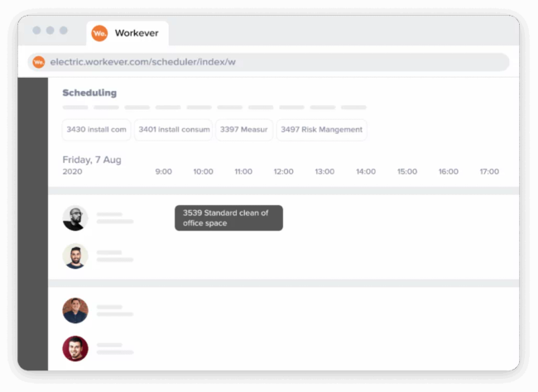Select the Workever browser tab
538x392 pixels.
click(x=127, y=33)
